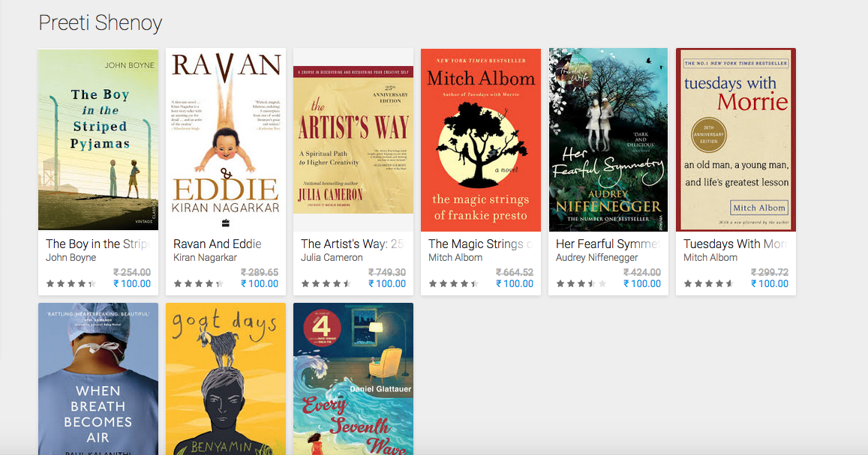This screenshot has width=868, height=455.
Task: Click Tuesdays With Morrie title text
Action: pyautogui.click(x=736, y=244)
